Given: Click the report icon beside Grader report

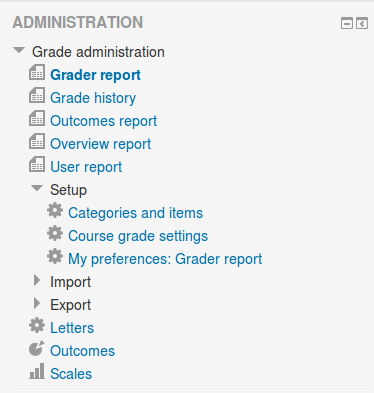Looking at the screenshot, I should 37,72.
